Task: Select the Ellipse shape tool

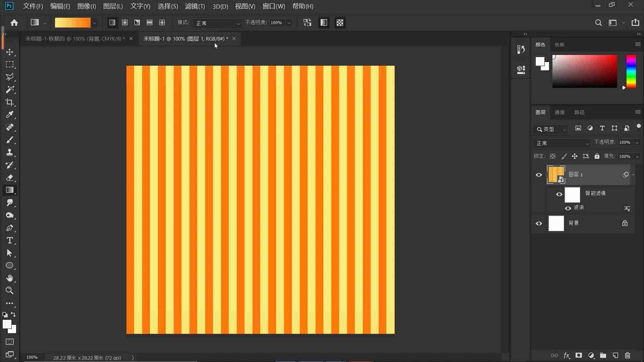Action: click(x=10, y=265)
